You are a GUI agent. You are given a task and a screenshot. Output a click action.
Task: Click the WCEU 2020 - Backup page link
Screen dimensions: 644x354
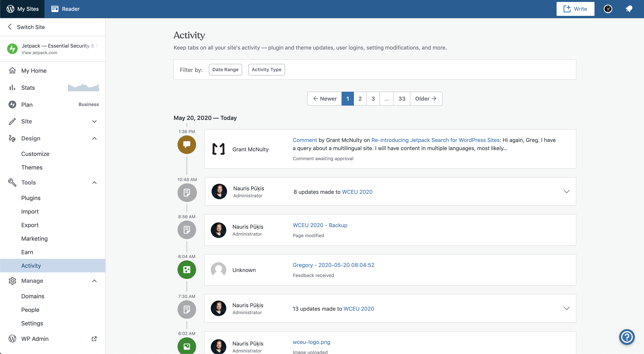320,225
